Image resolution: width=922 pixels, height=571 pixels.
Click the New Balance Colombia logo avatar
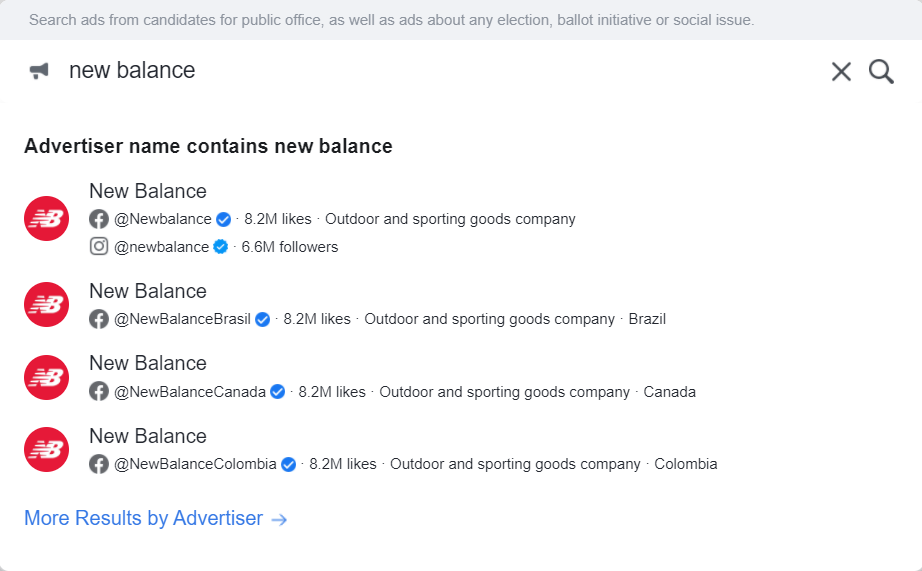[x=46, y=450]
